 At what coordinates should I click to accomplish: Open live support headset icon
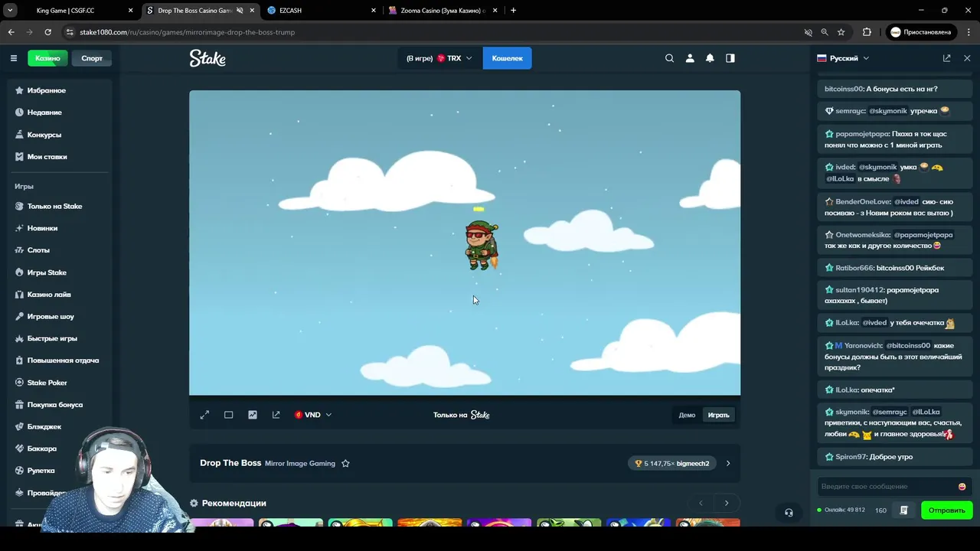789,513
